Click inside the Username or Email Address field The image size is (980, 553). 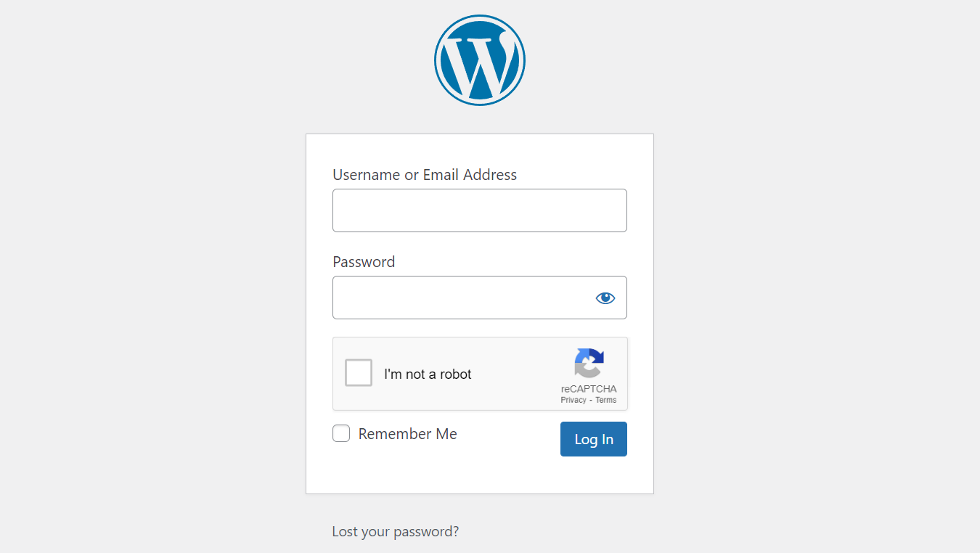click(479, 210)
